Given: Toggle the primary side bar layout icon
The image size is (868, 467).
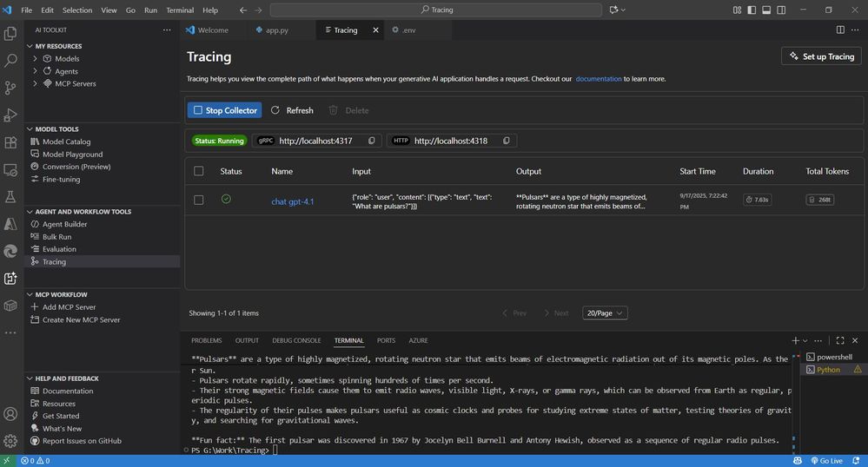Looking at the screenshot, I should pyautogui.click(x=752, y=10).
